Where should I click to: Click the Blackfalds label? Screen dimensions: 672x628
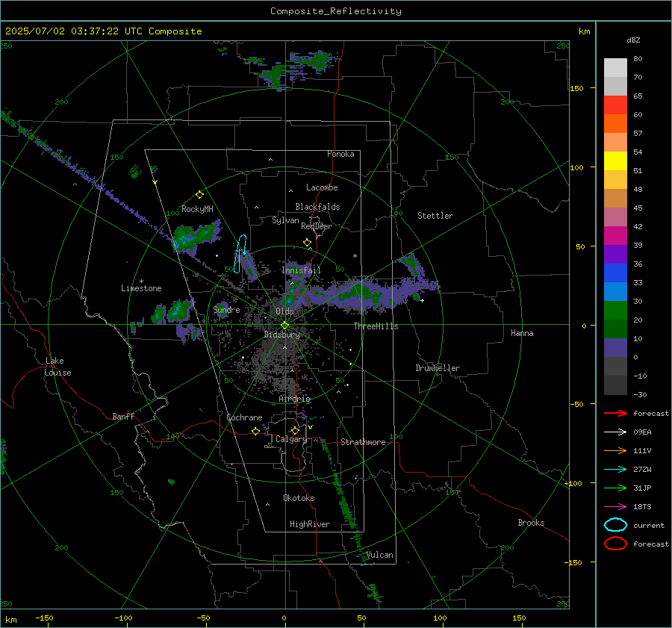coord(317,207)
